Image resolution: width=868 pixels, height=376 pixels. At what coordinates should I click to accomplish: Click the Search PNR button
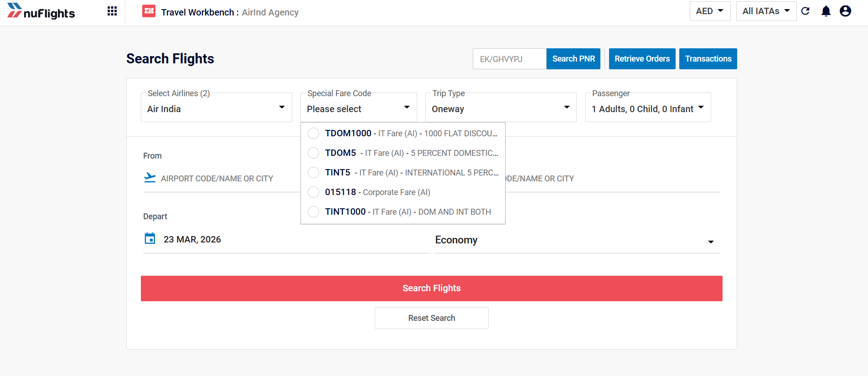click(573, 59)
